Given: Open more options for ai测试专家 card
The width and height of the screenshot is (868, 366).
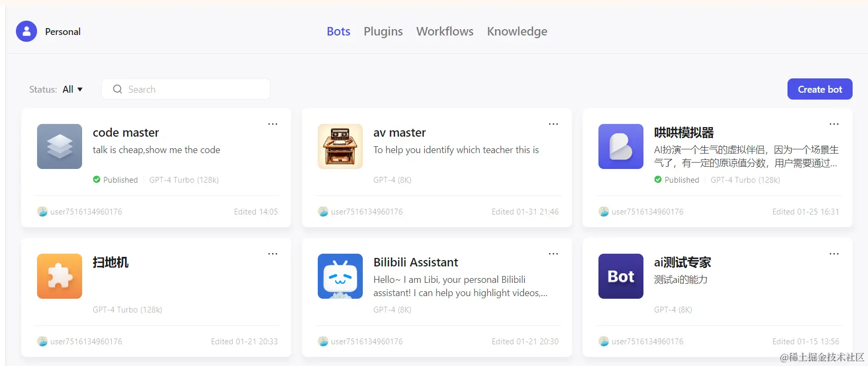Looking at the screenshot, I should click(x=834, y=254).
